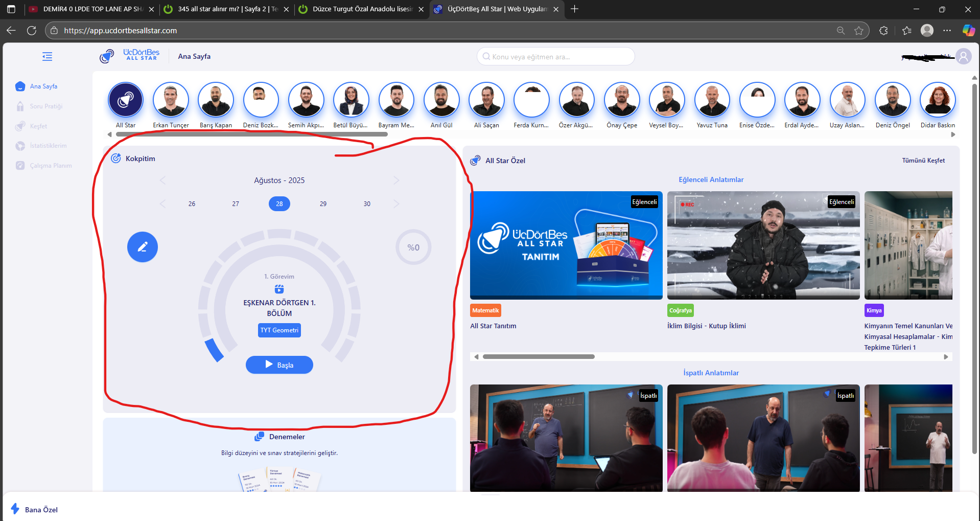Open Deniz Öngel's instructor avatar
The image size is (980, 521).
(893, 100)
